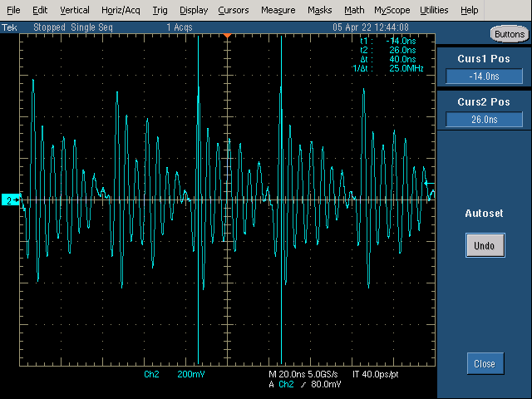Click the trigger level arrow indicator

click(429, 183)
